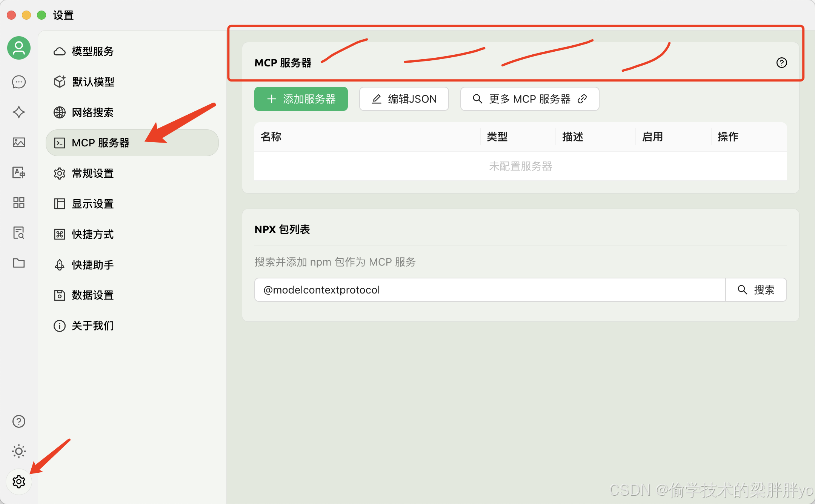Image resolution: width=815 pixels, height=504 pixels.
Task: Open the image painting sidebar icon
Action: pos(19,142)
